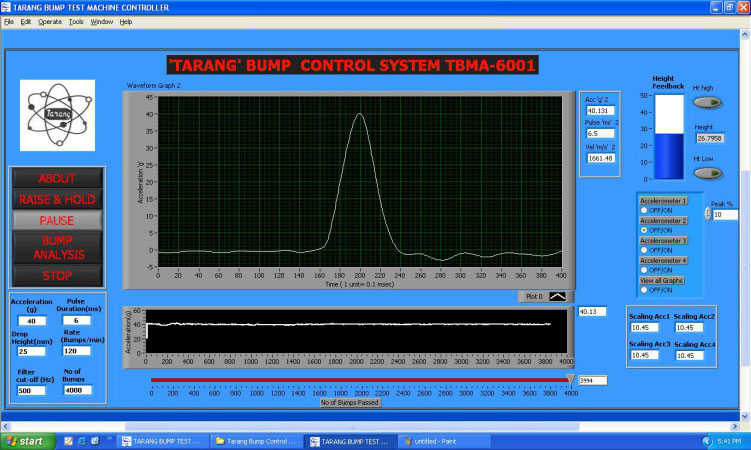
Task: Expand the system tray arrow near clock
Action: coord(707,441)
